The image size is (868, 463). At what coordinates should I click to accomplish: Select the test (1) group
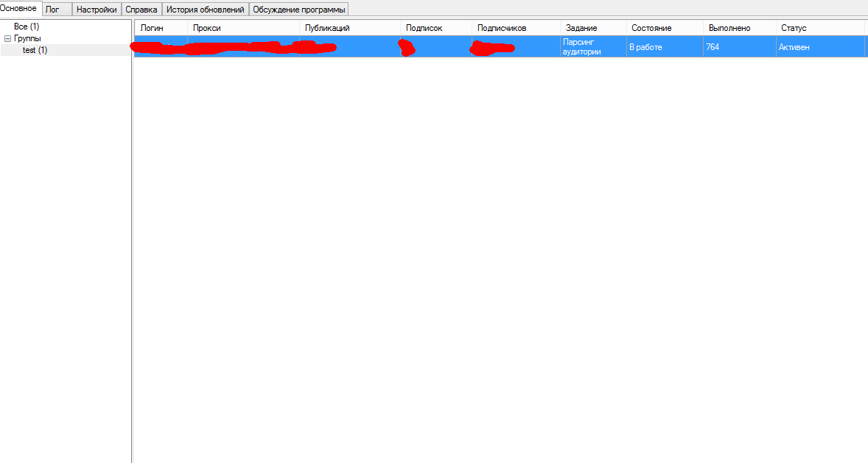click(x=35, y=50)
